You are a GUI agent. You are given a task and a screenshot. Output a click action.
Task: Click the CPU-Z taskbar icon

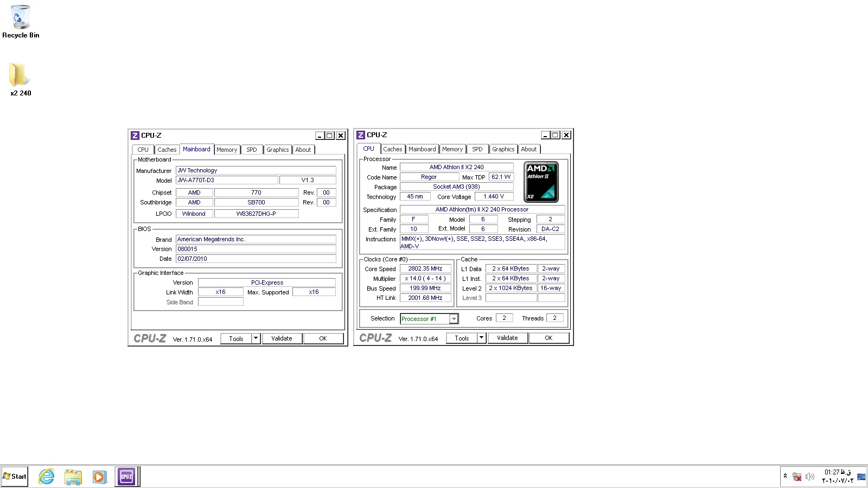pyautogui.click(x=126, y=477)
